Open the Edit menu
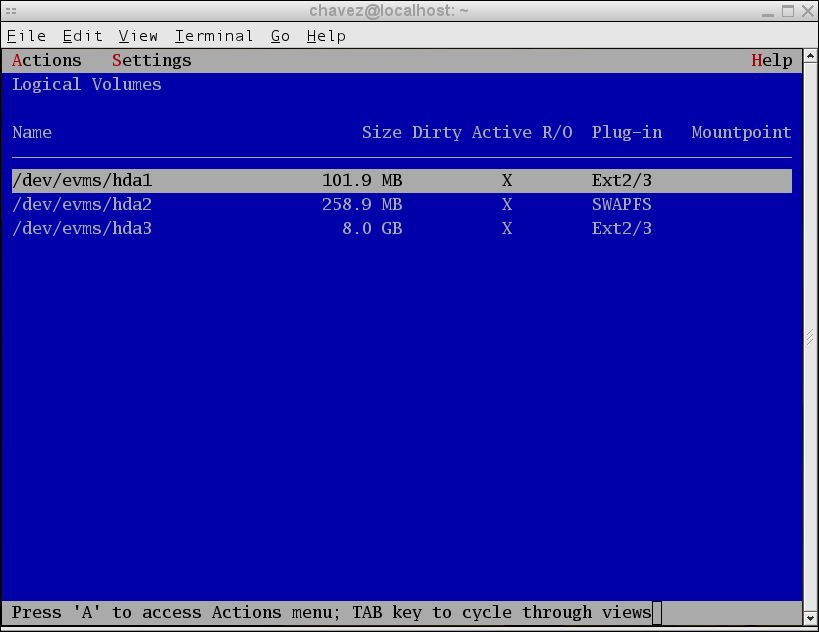Screen dimensions: 819x632 [82, 36]
